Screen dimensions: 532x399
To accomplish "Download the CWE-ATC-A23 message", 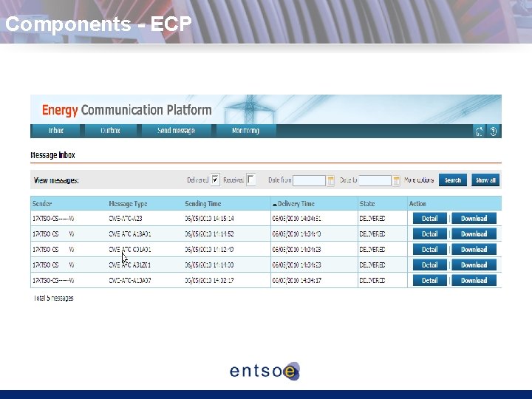I will click(x=474, y=219).
